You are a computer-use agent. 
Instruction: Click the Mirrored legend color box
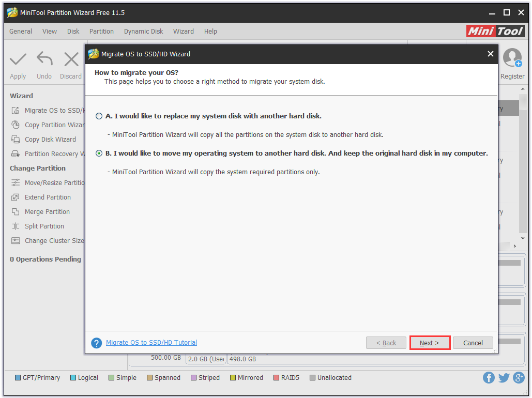(x=233, y=378)
